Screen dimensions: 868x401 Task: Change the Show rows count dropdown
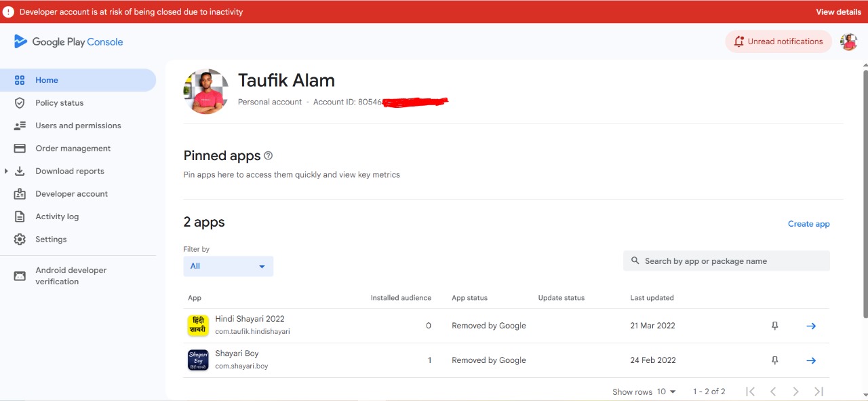(666, 392)
